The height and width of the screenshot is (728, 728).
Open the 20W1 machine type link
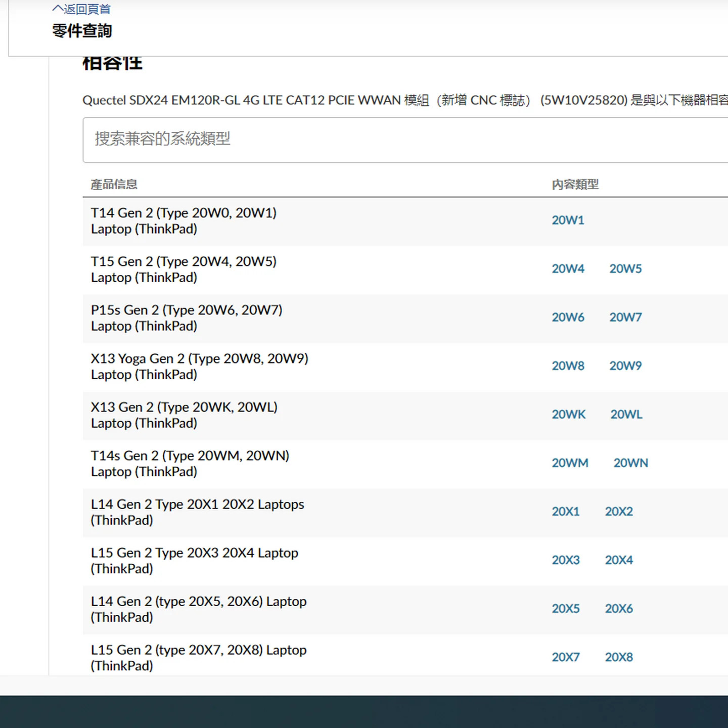coord(568,220)
